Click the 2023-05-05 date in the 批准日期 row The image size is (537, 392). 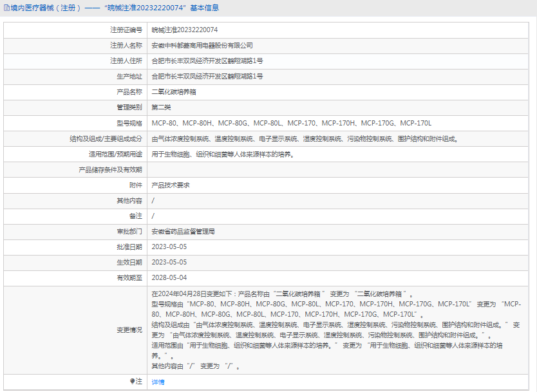click(169, 247)
